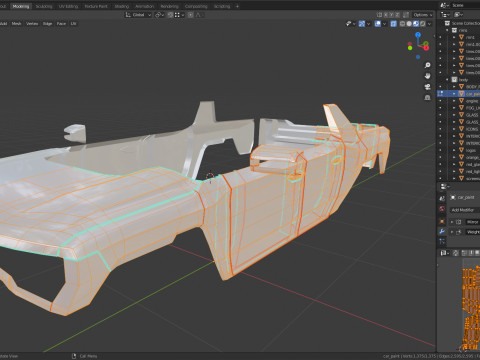
Task: Click Add Modifier button
Action: [x=465, y=210]
